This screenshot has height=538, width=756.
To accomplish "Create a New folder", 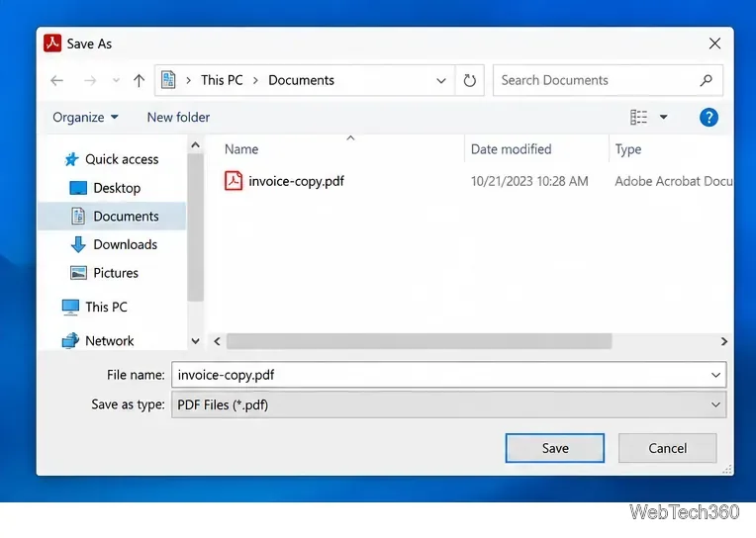I will pyautogui.click(x=178, y=117).
